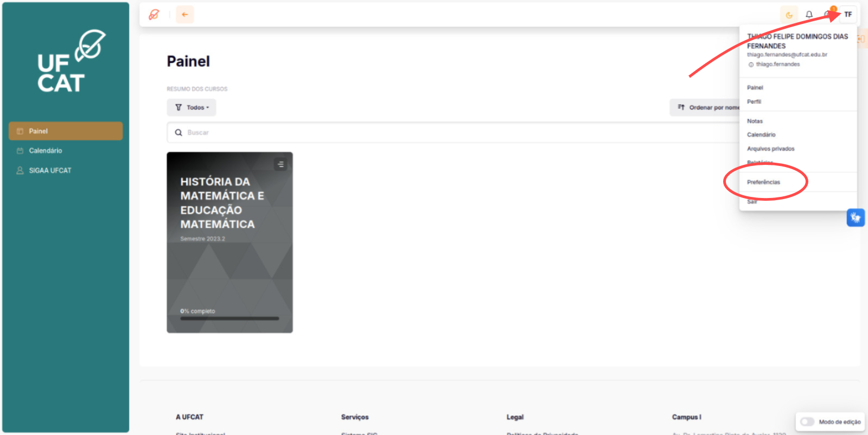Click the search magnifier icon in Buscar field
Image resolution: width=868 pixels, height=435 pixels.
[178, 132]
